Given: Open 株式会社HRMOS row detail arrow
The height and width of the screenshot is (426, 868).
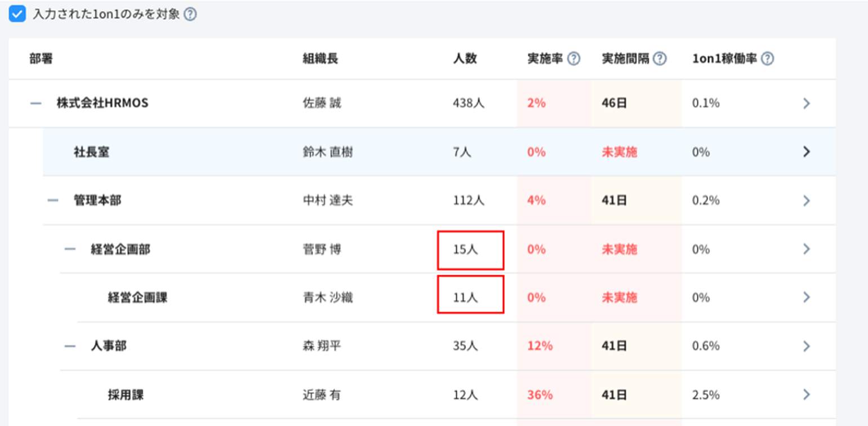Looking at the screenshot, I should coord(806,104).
